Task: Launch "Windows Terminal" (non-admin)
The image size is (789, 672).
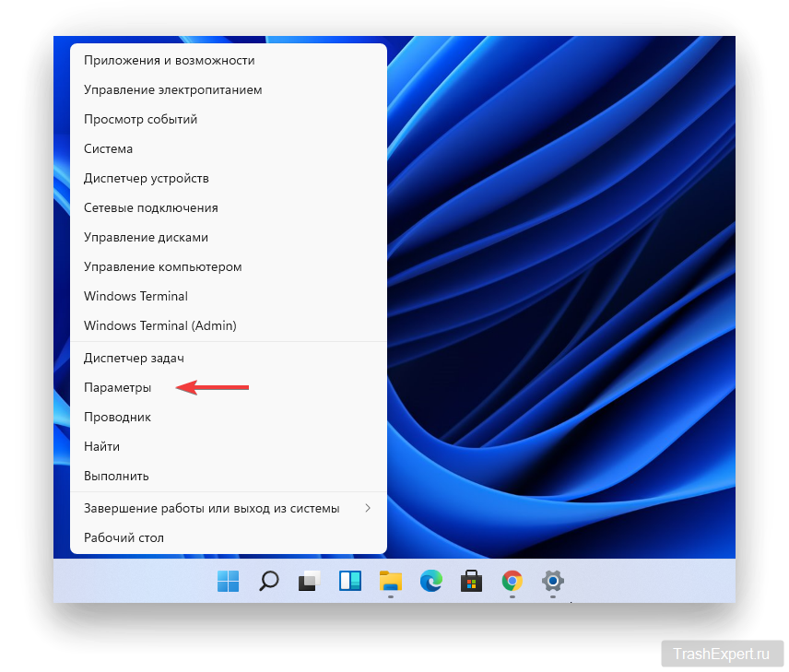Action: (x=229, y=296)
